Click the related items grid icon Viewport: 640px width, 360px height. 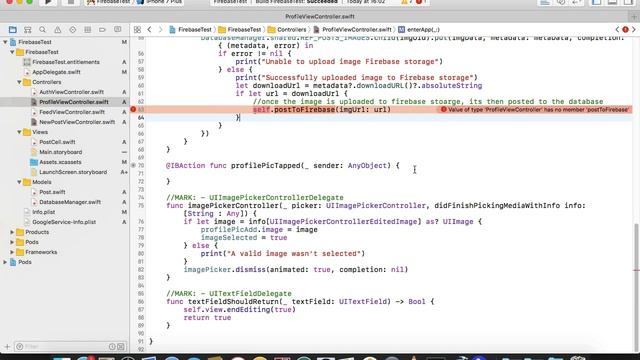click(137, 29)
